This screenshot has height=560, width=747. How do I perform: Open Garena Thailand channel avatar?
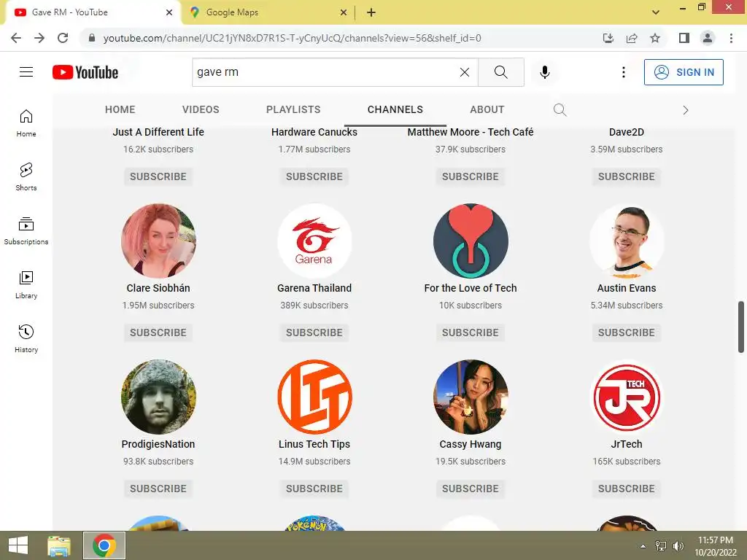click(314, 241)
